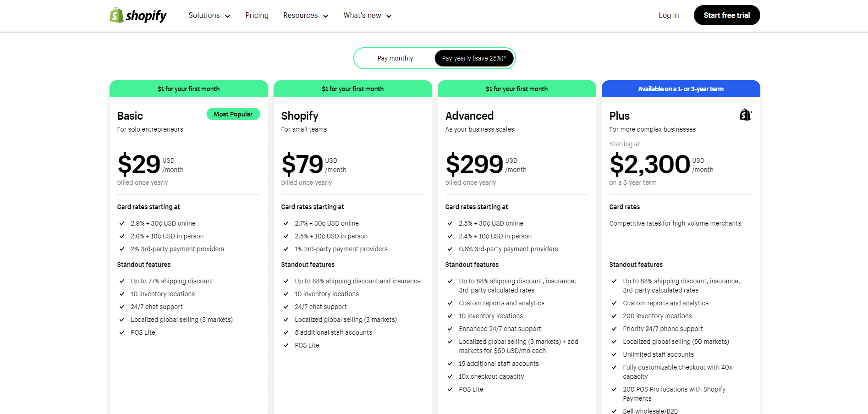Click '200 POS Pro locations with Shopify Payments'
Viewport: 868px width, 414px height.
[674, 394]
